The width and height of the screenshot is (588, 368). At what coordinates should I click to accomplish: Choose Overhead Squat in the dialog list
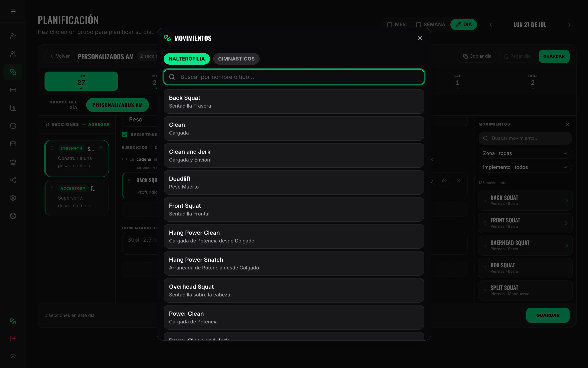(294, 291)
